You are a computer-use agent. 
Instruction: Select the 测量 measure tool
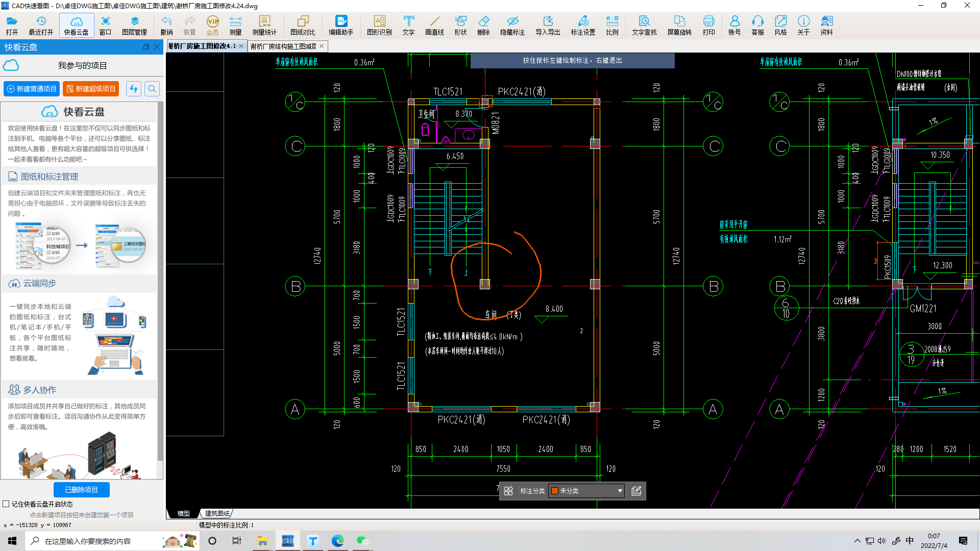coord(235,25)
